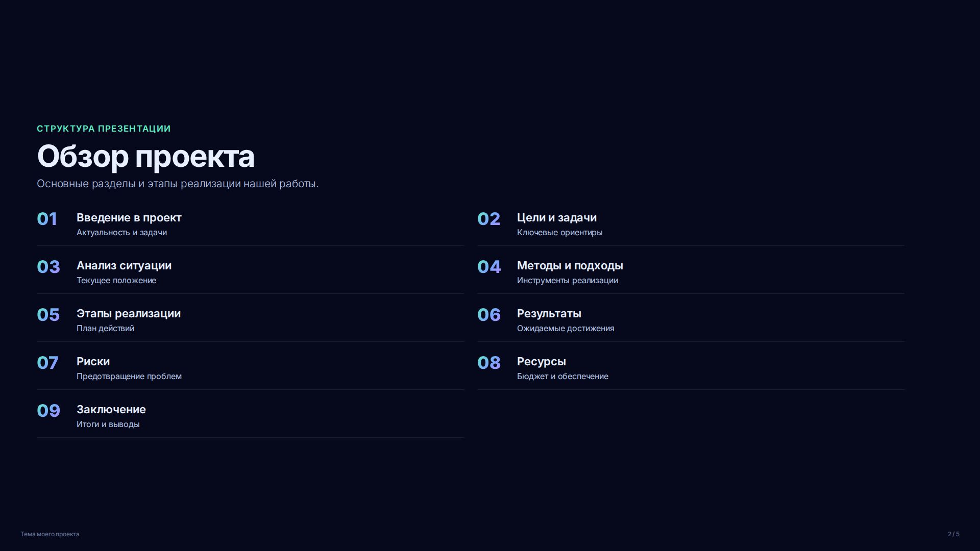Click 'Текущее положение' description
This screenshot has height=551, width=980.
[x=116, y=281]
